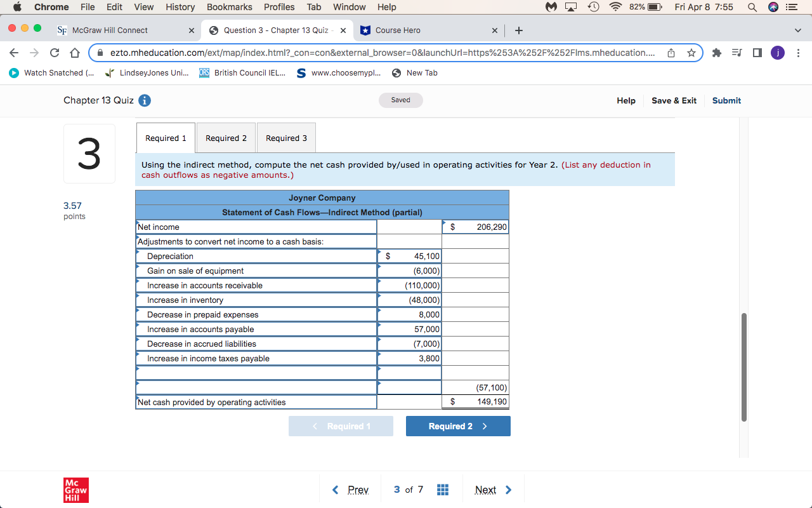Click the browser forward arrow
This screenshot has width=812, height=508.
click(x=34, y=53)
